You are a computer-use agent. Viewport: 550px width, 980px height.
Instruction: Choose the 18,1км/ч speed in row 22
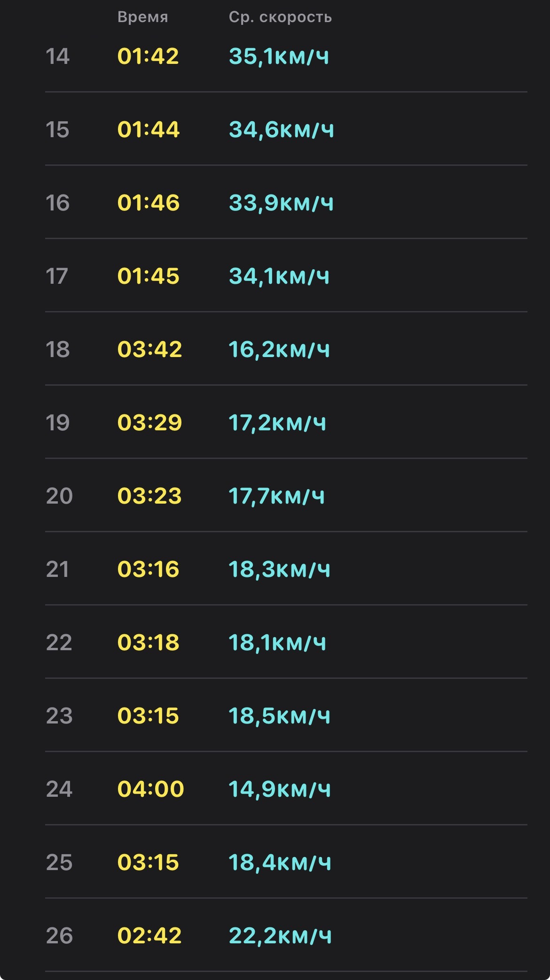(277, 643)
